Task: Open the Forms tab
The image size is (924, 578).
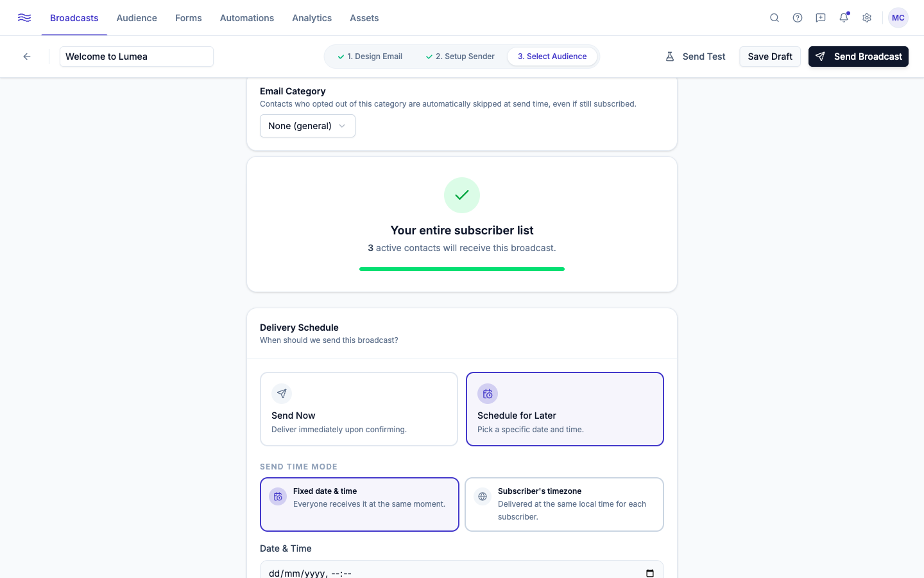Action: [189, 18]
